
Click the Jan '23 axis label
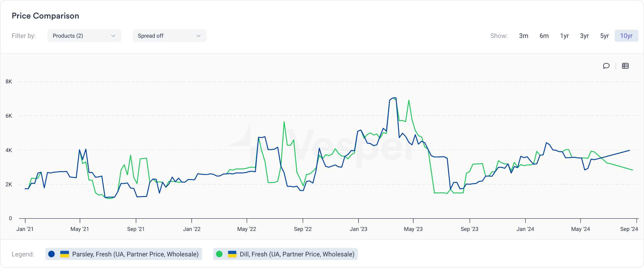tap(359, 229)
